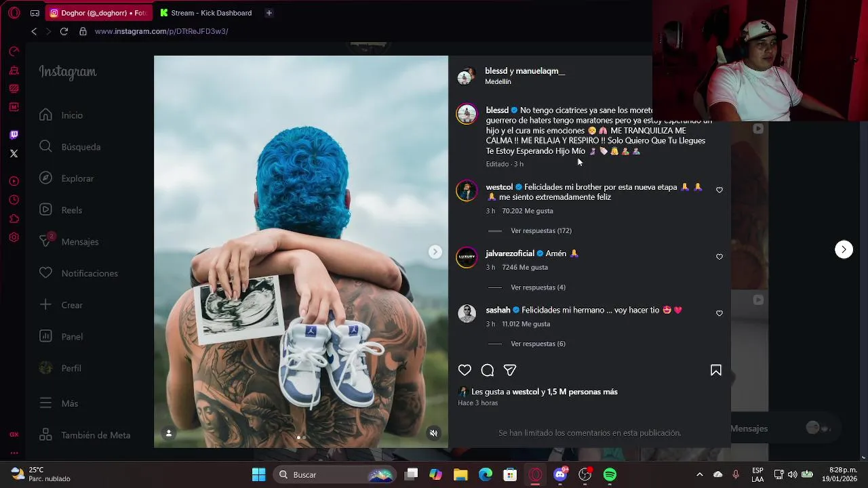Image resolution: width=868 pixels, height=488 pixels.
Task: Open jalvarezoficial profile link
Action: (x=510, y=253)
